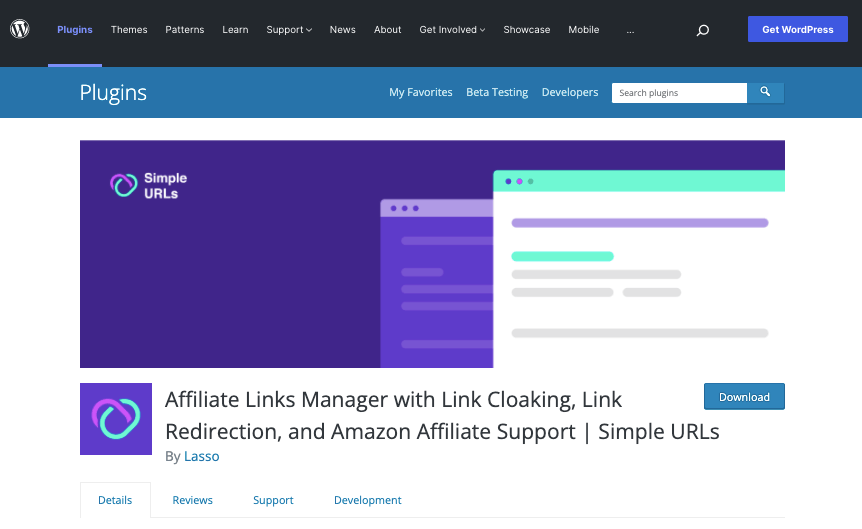Click the Simple URLs plugin icon

point(116,419)
